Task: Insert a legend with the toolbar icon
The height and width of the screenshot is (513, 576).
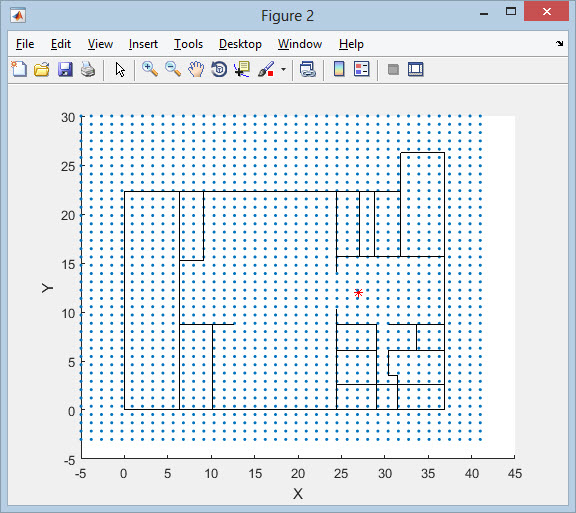Action: click(361, 69)
